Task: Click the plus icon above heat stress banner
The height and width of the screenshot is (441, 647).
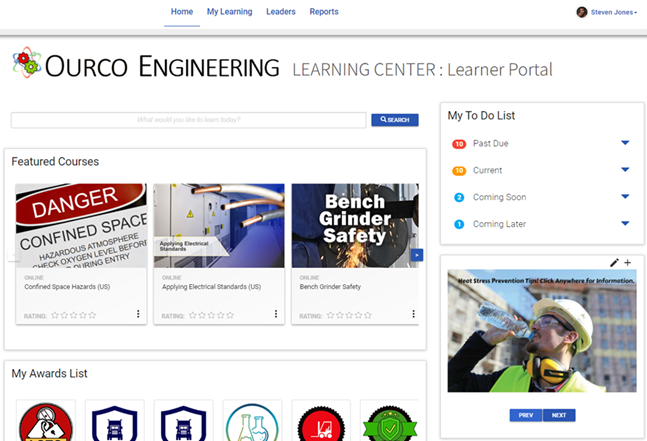Action: 627,263
